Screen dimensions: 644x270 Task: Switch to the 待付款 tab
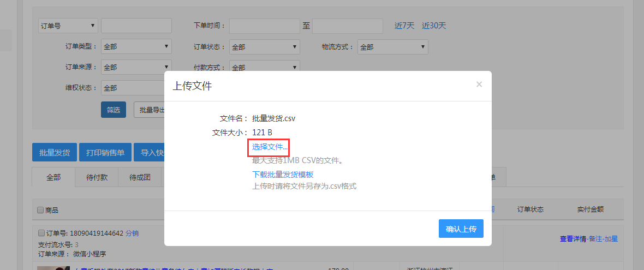tap(97, 177)
